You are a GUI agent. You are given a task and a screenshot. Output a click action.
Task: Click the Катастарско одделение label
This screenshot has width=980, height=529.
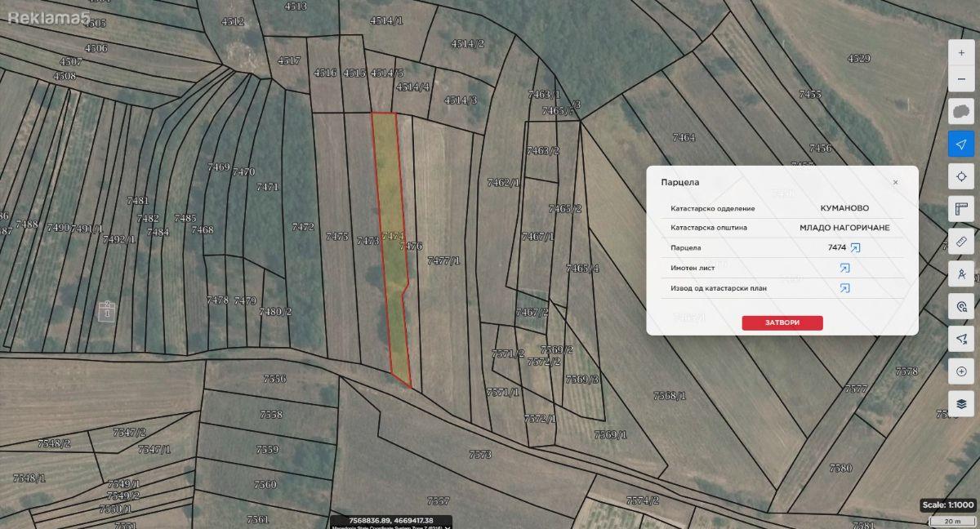pos(712,208)
